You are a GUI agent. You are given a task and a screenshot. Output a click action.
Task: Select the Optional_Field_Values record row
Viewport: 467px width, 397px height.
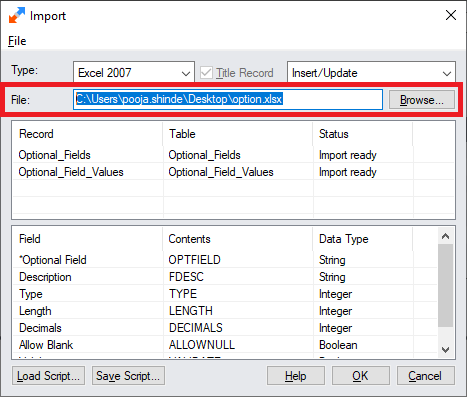pos(233,172)
